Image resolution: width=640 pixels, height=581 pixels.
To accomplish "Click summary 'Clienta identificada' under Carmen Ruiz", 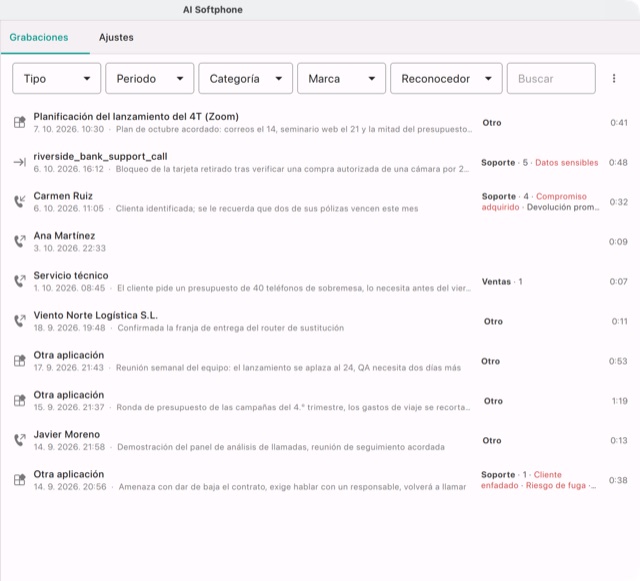I will pos(267,209).
